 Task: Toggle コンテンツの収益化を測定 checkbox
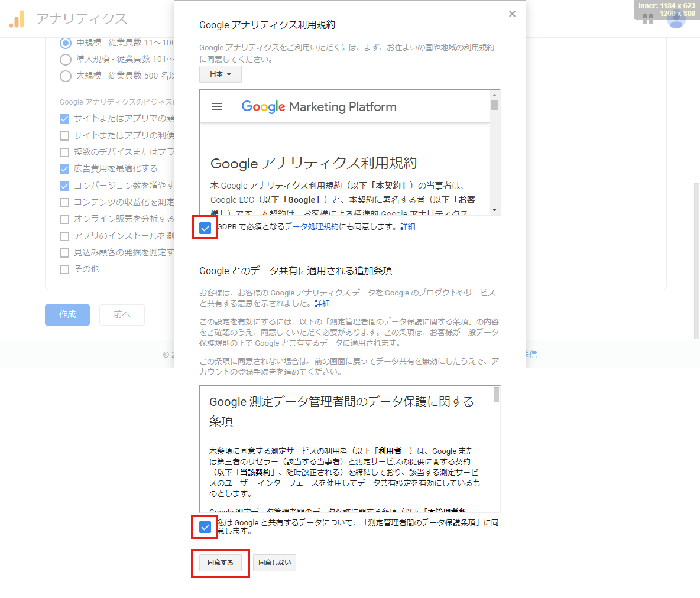pyautogui.click(x=64, y=203)
